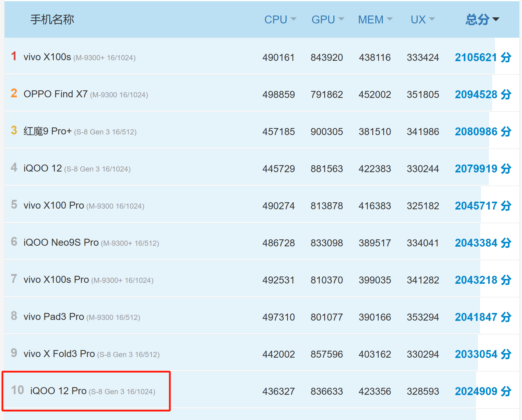Click MEM value 422383 for iQOO 12
This screenshot has height=420, width=522.
pos(375,169)
